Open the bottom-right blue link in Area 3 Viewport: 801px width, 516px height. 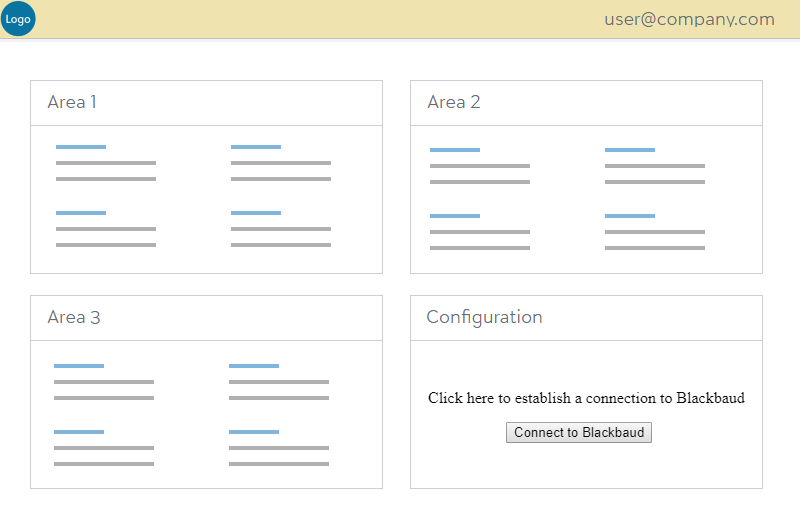(254, 432)
